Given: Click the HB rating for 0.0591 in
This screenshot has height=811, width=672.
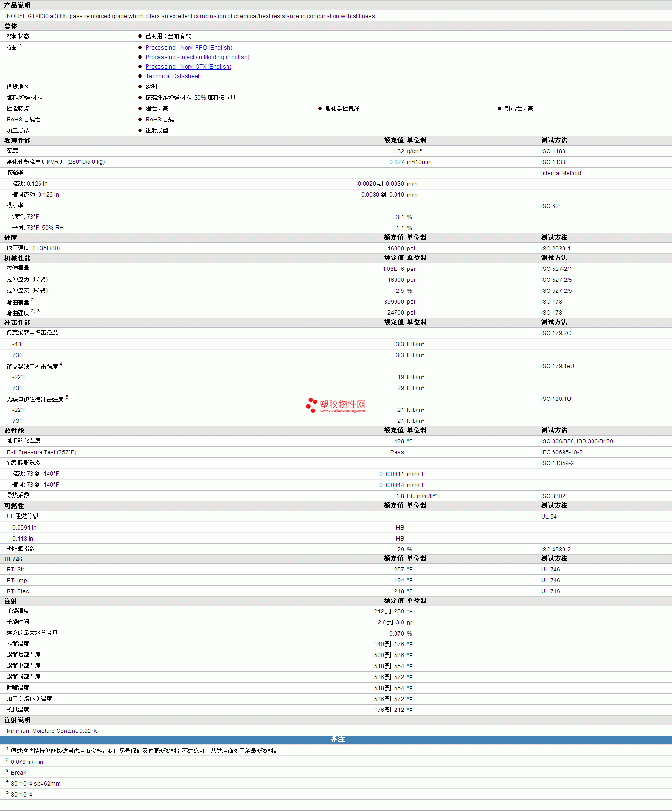Looking at the screenshot, I should pyautogui.click(x=400, y=528).
